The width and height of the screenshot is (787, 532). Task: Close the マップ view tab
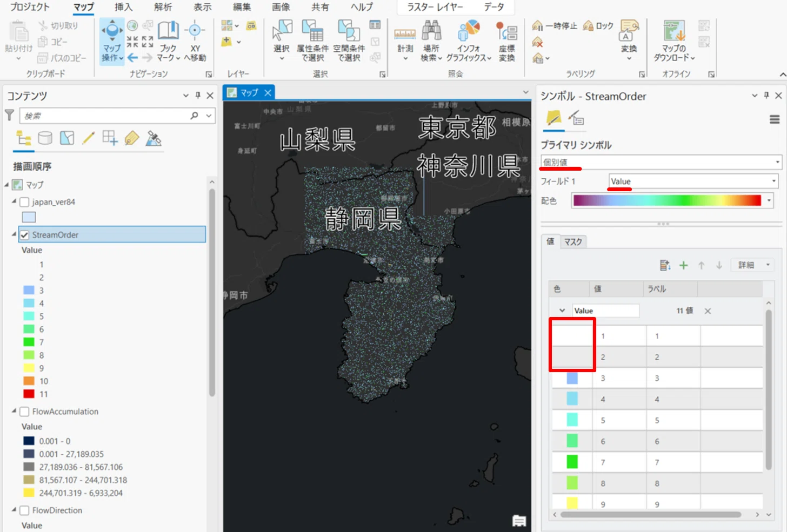click(268, 93)
